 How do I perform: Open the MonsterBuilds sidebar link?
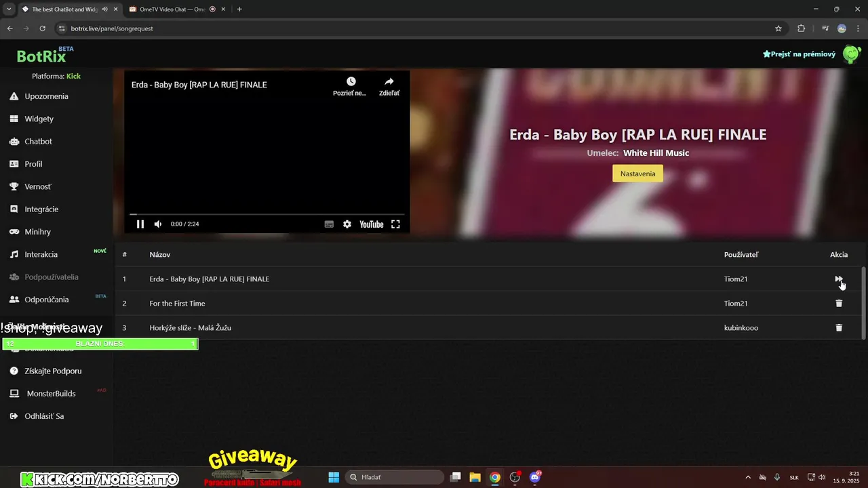[x=51, y=394]
